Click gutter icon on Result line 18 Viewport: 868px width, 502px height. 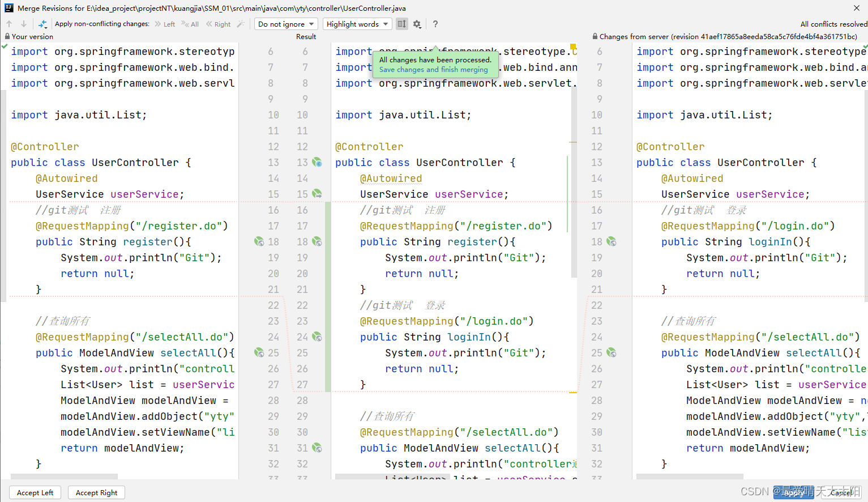tap(317, 242)
